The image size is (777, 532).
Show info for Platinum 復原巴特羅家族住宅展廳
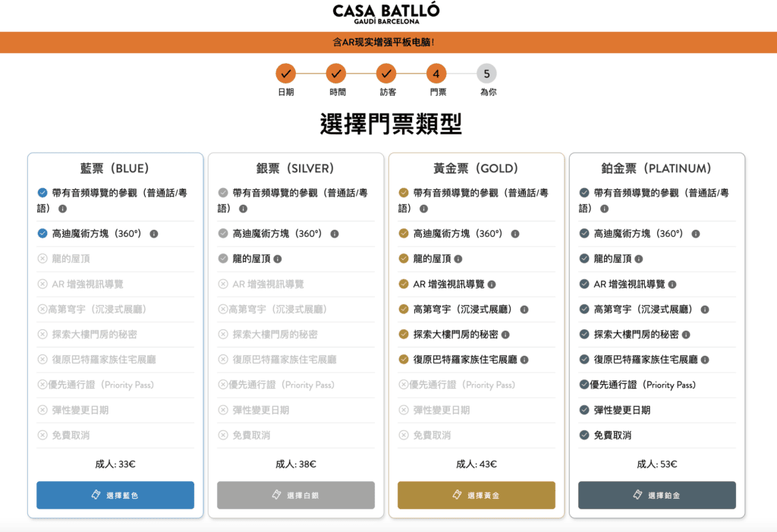point(705,360)
